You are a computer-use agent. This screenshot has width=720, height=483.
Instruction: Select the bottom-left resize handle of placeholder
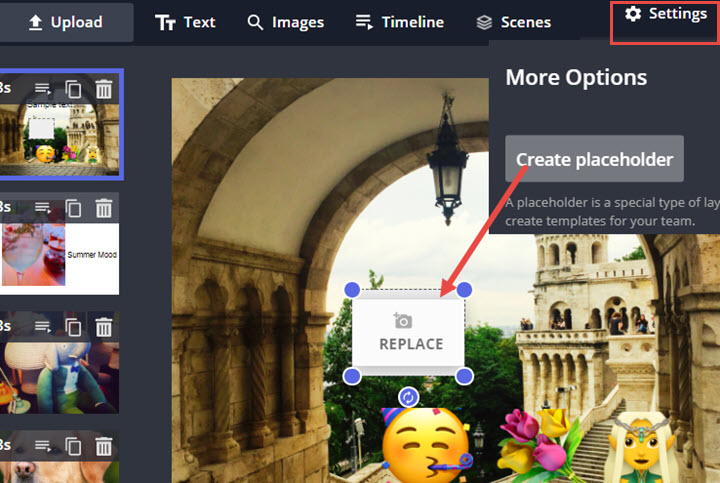click(x=352, y=376)
